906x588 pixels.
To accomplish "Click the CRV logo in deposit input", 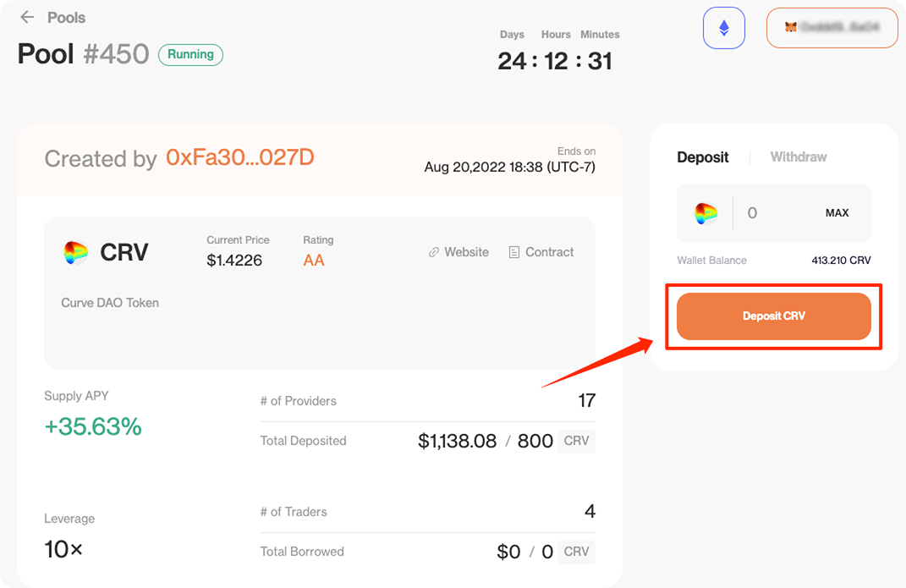I will [706, 213].
